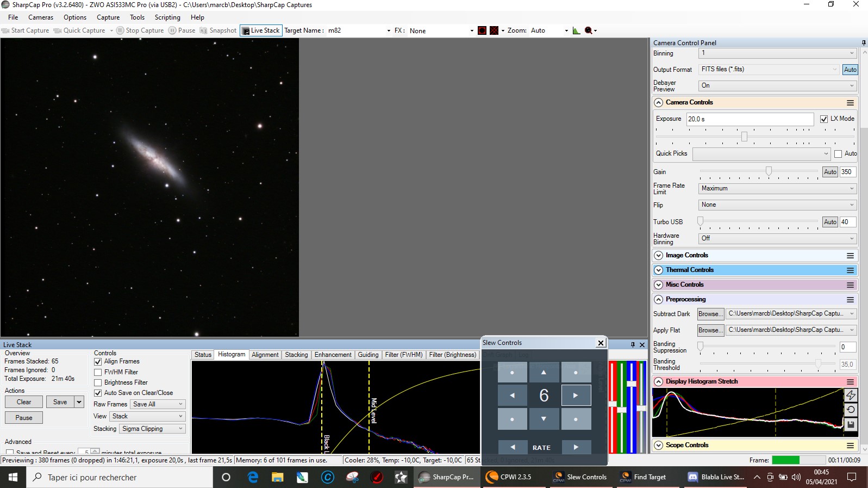Viewport: 868px width, 488px height.
Task: Enable the FWHM Filter checkbox
Action: [x=98, y=372]
